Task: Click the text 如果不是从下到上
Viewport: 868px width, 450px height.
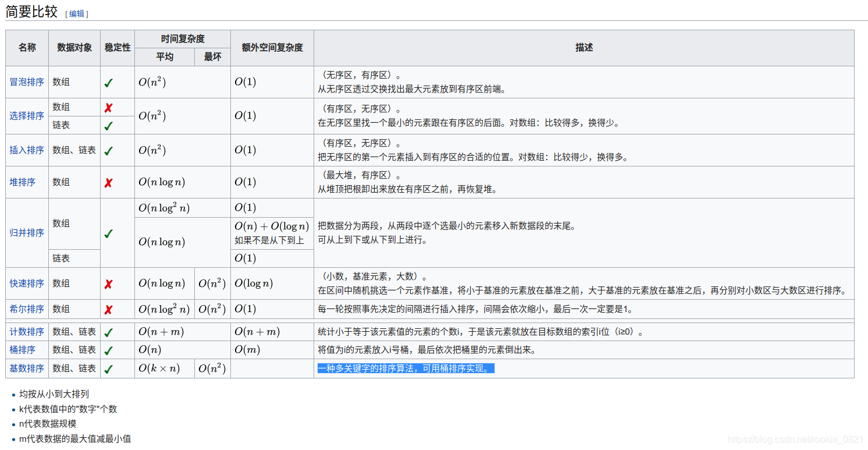Action: click(269, 240)
